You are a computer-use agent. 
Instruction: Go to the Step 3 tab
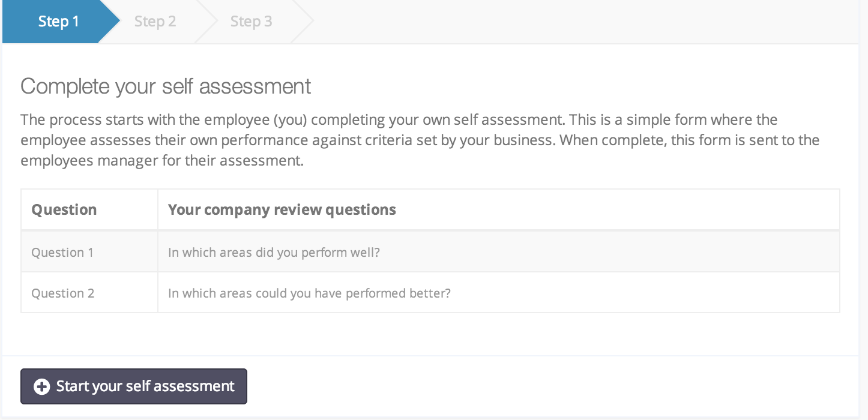coord(251,22)
